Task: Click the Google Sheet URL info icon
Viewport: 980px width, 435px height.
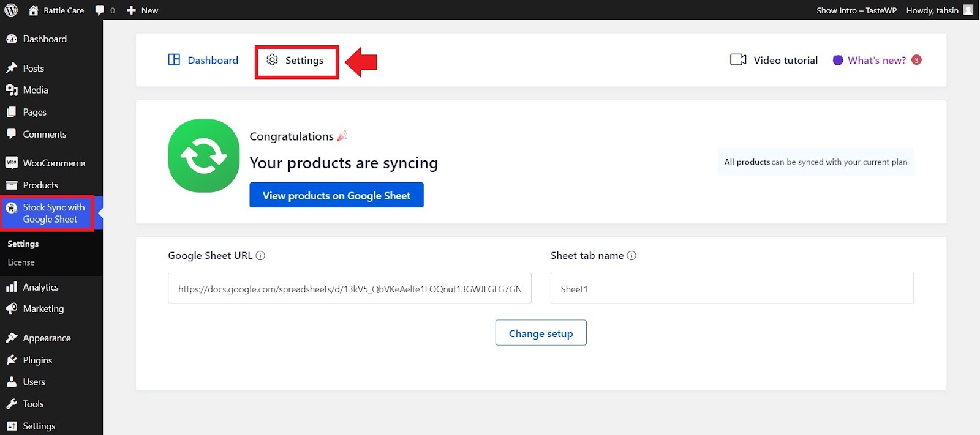Action: (260, 256)
